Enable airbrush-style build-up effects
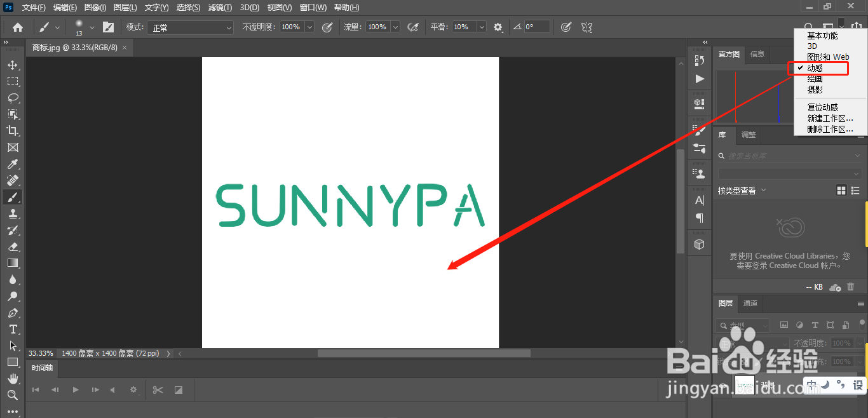Screen dimensions: 868x418 point(413,27)
